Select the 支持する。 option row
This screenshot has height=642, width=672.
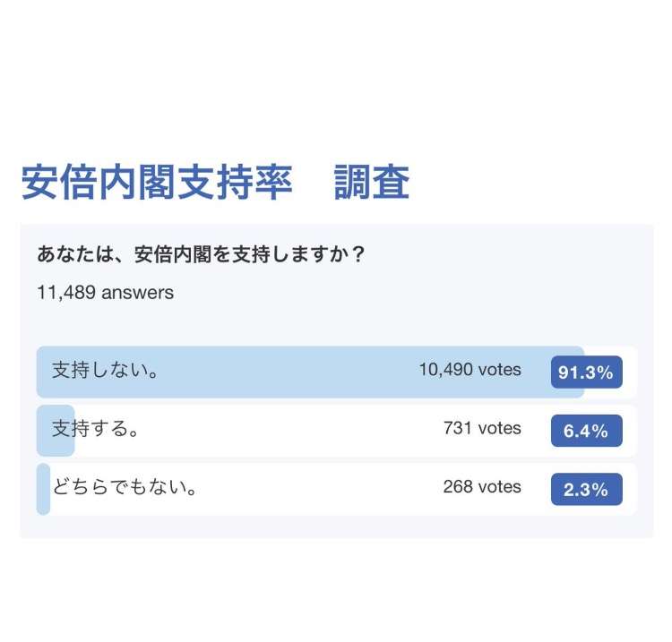pyautogui.click(x=337, y=431)
